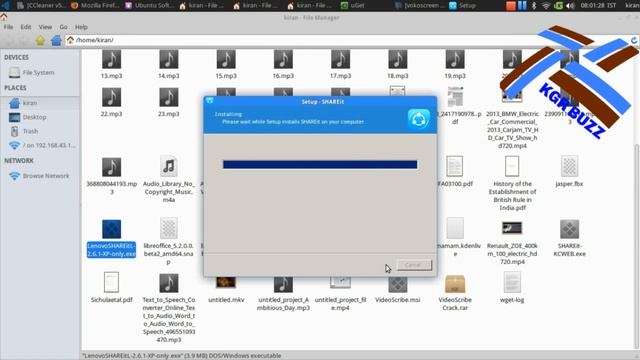Select the 23.mp3 audio file icon
The image size is (640, 360).
pos(169,97)
